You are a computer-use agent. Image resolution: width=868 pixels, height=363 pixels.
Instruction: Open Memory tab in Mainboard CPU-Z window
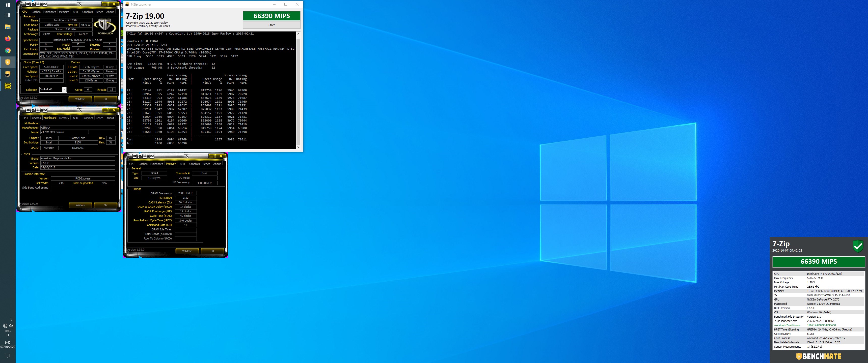click(x=64, y=118)
